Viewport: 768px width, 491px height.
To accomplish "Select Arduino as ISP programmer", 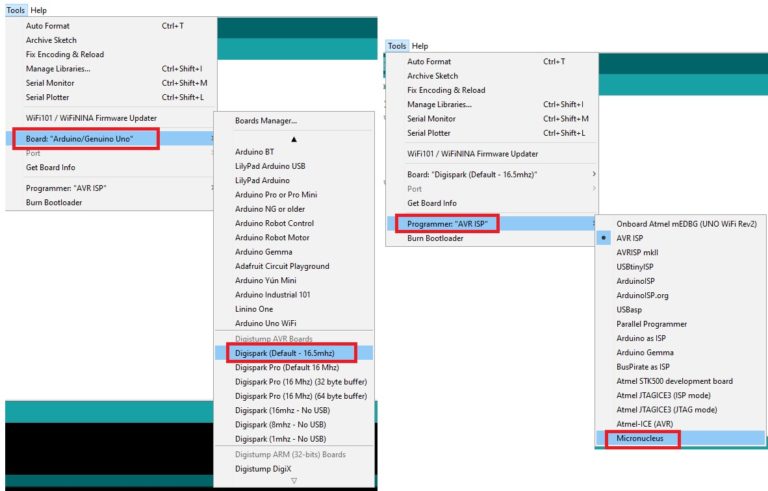I will pos(680,338).
